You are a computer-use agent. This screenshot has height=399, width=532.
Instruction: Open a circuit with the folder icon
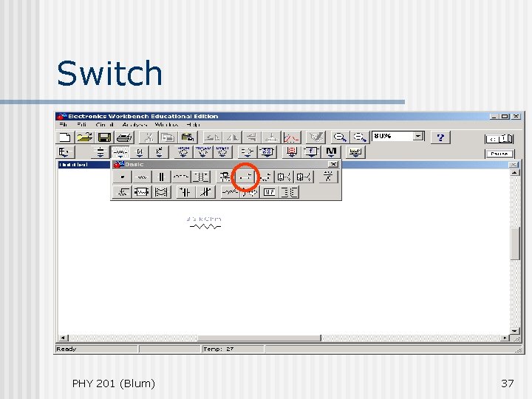click(x=84, y=137)
